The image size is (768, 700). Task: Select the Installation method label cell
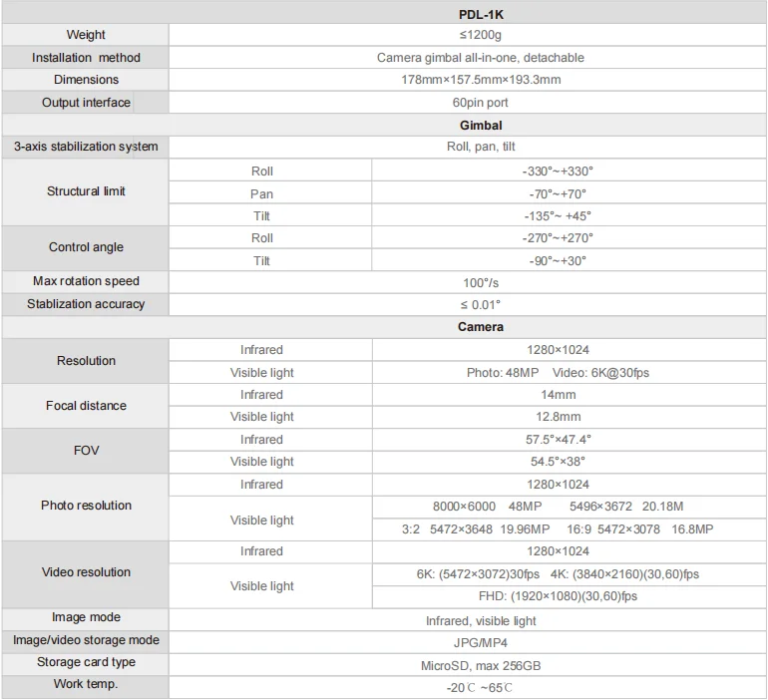click(x=86, y=58)
